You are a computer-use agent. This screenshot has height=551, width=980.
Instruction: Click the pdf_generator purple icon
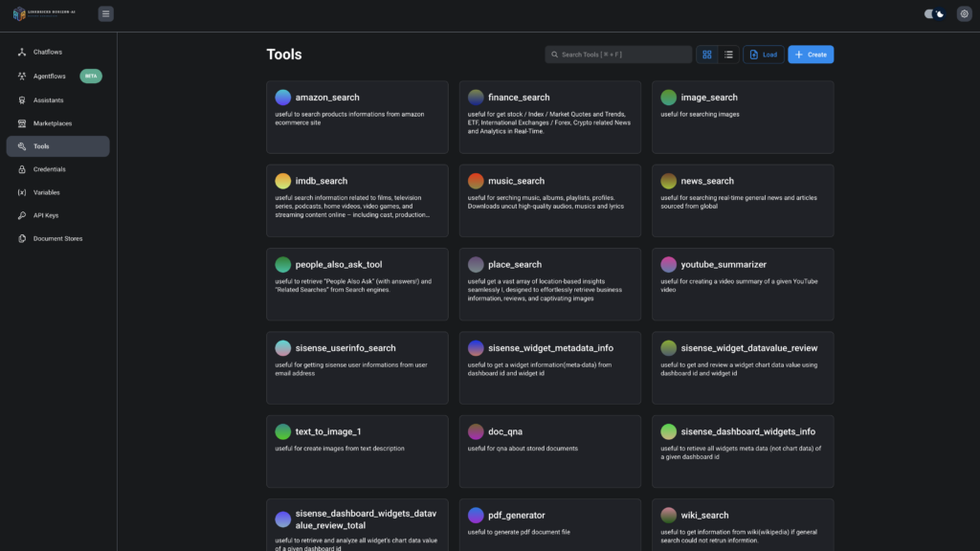pos(476,516)
